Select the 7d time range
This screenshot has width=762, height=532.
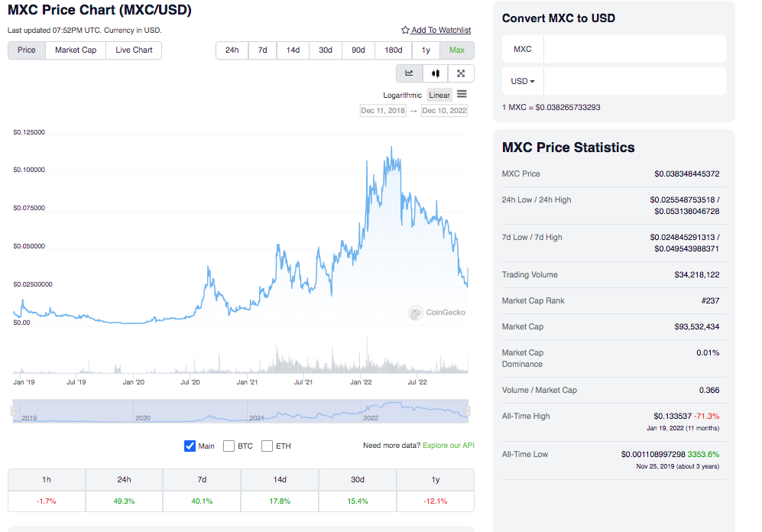(x=262, y=50)
